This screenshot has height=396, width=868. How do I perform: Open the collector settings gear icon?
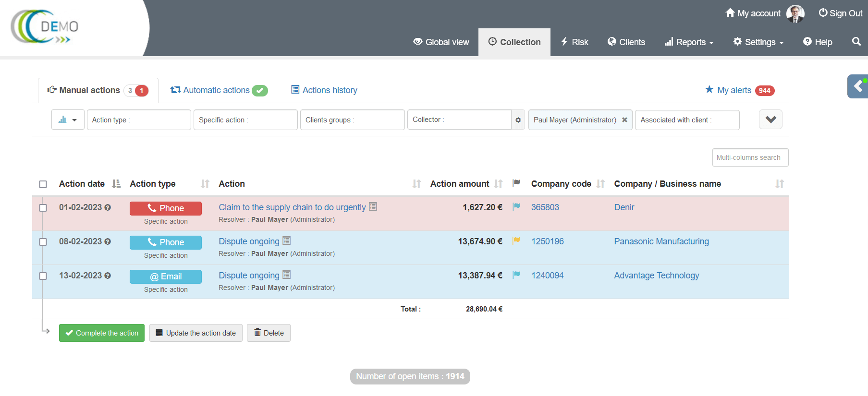coord(518,120)
